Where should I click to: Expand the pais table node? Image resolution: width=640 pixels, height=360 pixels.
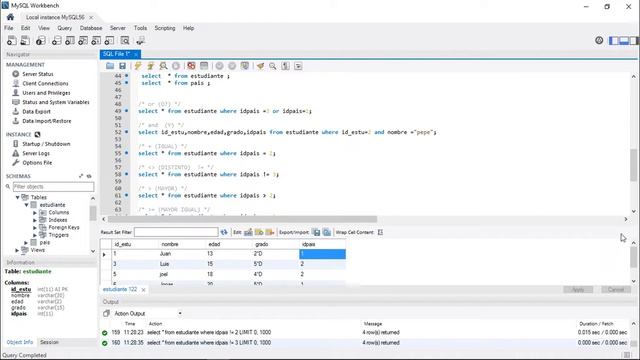tap(26, 242)
